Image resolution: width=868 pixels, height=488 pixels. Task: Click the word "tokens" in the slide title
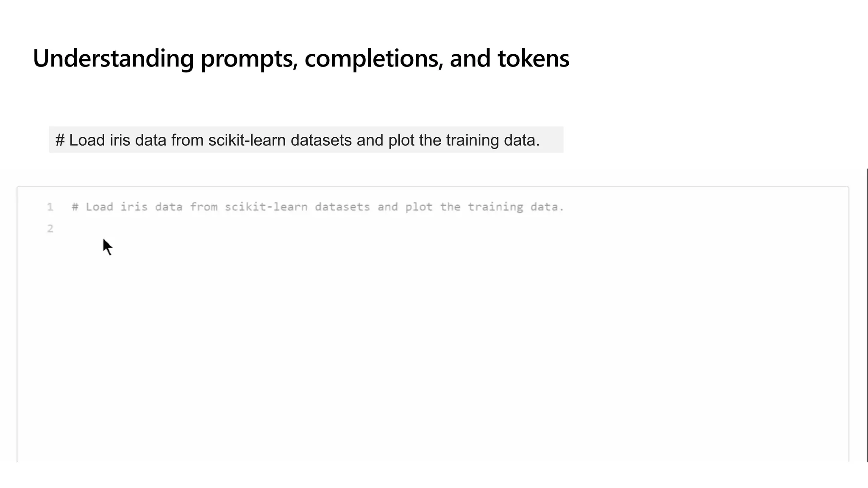click(534, 58)
